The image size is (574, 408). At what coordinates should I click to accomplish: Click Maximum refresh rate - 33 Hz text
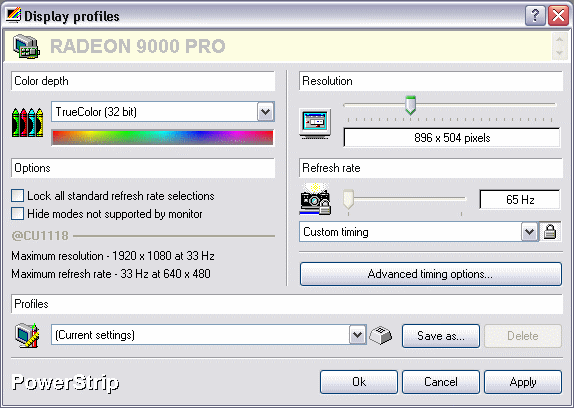tap(111, 274)
